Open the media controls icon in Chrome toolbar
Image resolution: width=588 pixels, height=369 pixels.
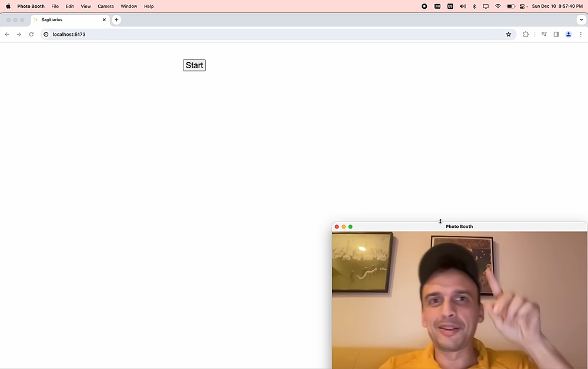[544, 35]
